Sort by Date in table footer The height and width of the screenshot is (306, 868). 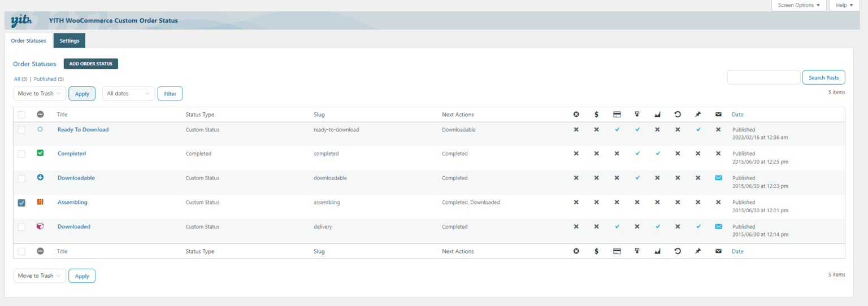737,251
